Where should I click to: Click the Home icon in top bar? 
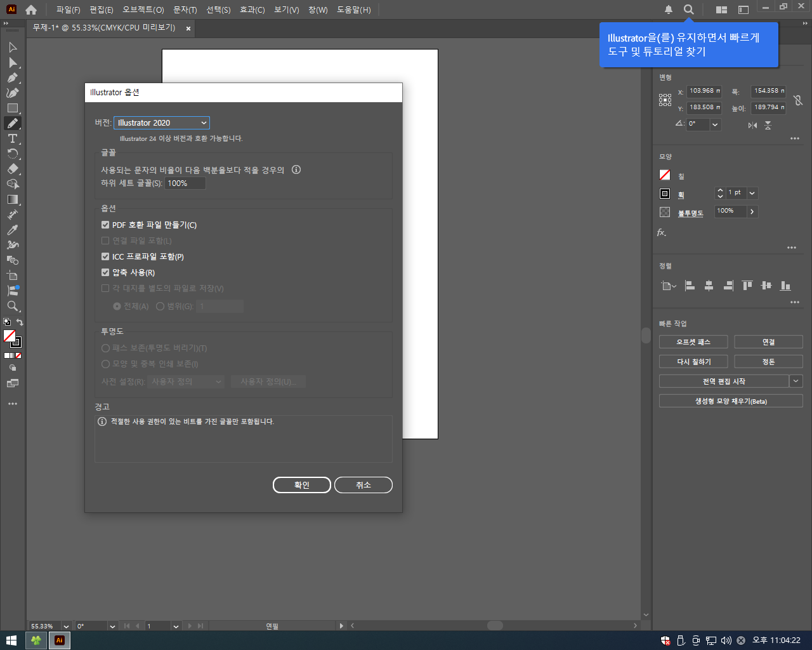(31, 10)
